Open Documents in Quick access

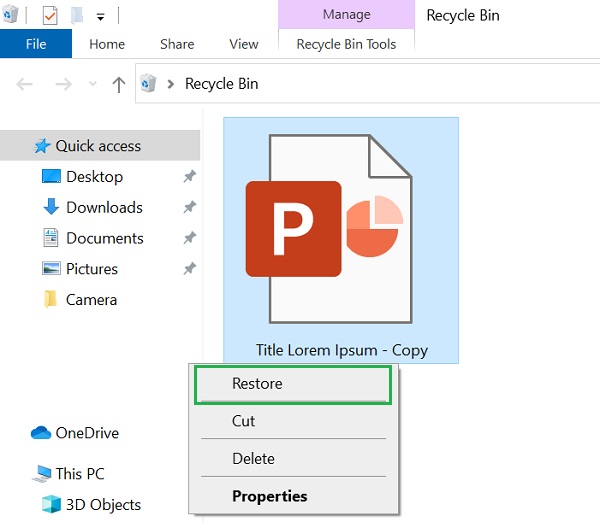point(105,238)
